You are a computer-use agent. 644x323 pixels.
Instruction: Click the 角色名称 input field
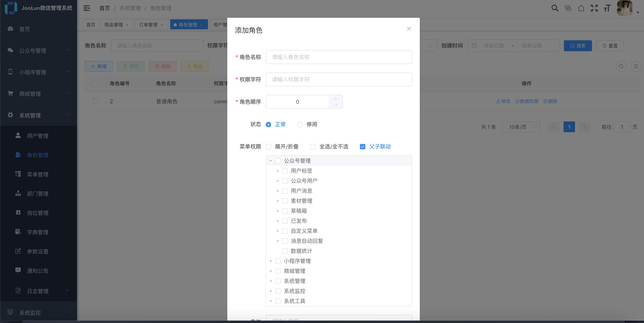[x=339, y=57]
